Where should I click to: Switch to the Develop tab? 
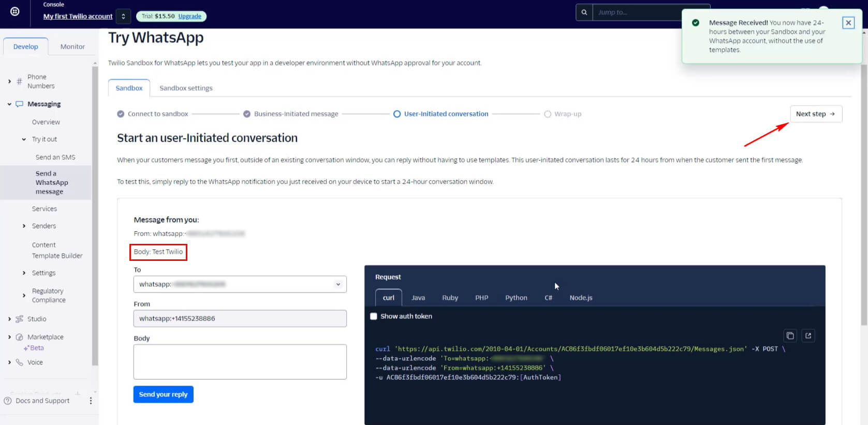point(26,47)
